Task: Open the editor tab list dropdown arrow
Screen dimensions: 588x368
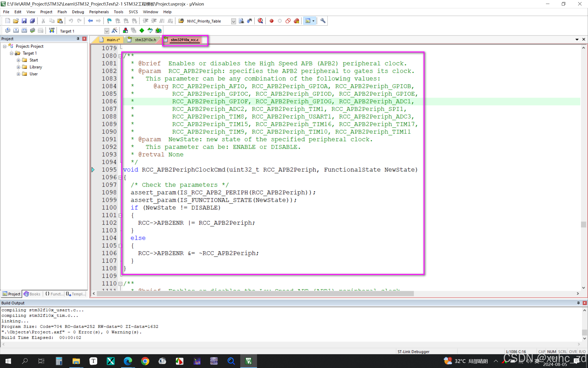Action: click(577, 39)
